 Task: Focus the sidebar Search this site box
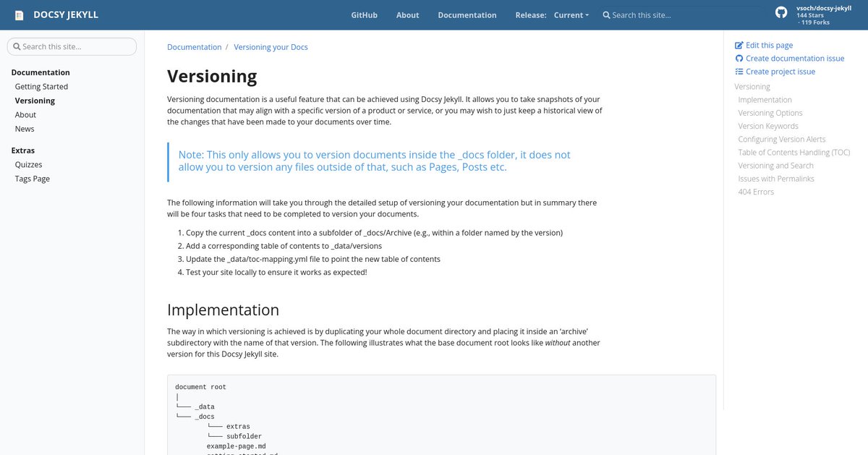(x=72, y=46)
